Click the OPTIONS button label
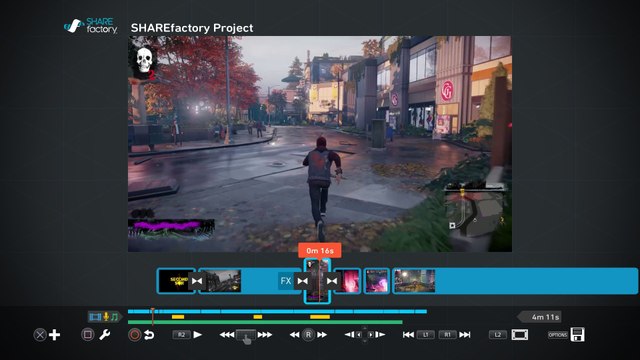 click(558, 335)
